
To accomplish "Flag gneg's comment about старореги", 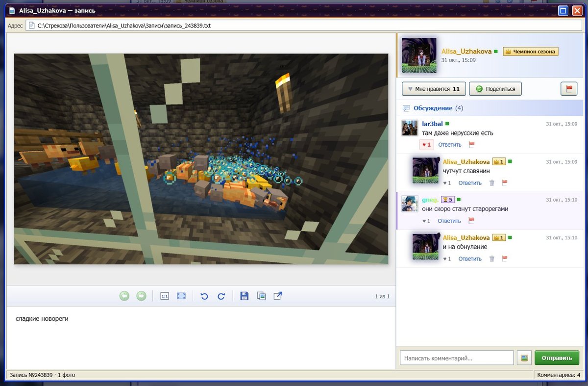I will tap(471, 221).
